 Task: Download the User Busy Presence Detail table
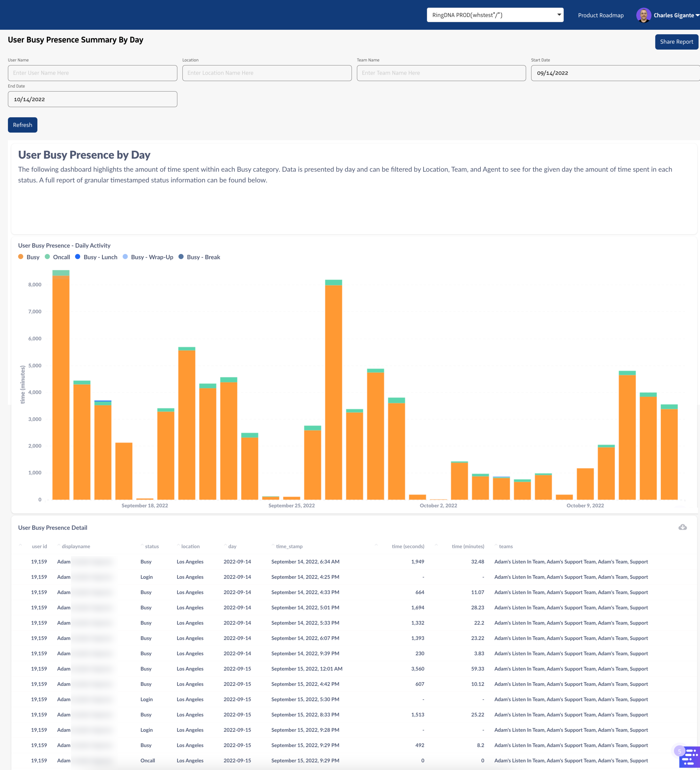tap(682, 527)
